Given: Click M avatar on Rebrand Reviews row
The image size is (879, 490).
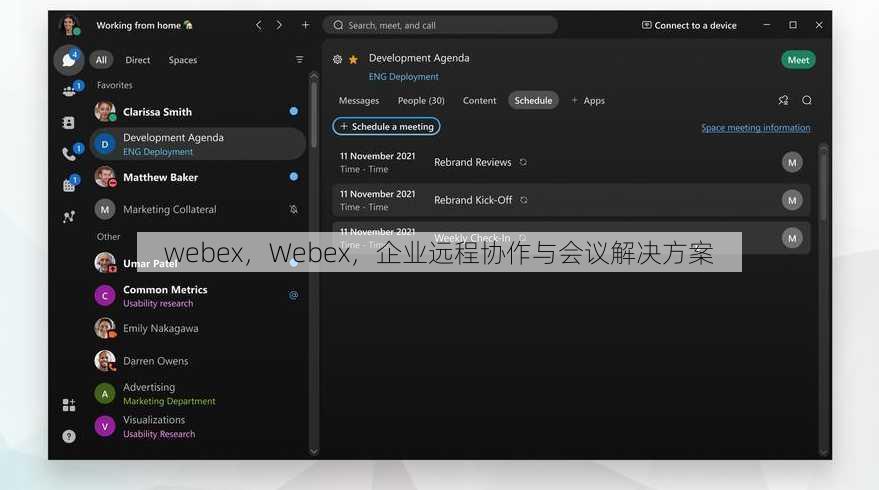Looking at the screenshot, I should pos(792,163).
